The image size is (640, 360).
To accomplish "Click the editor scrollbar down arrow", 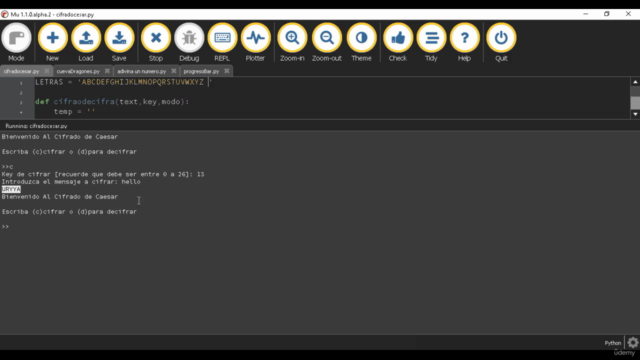I will pyautogui.click(x=635, y=114).
